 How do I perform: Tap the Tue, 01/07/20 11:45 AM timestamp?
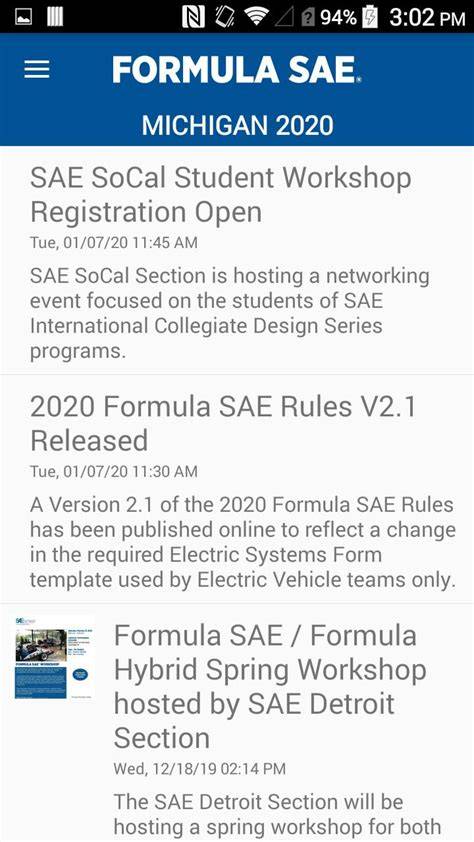coord(114,243)
